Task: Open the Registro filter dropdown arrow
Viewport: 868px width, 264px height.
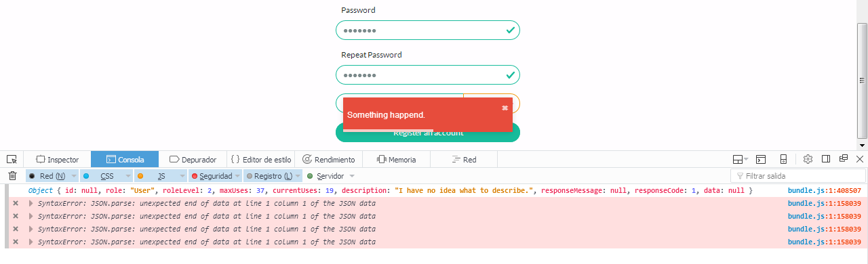Action: coord(298,176)
